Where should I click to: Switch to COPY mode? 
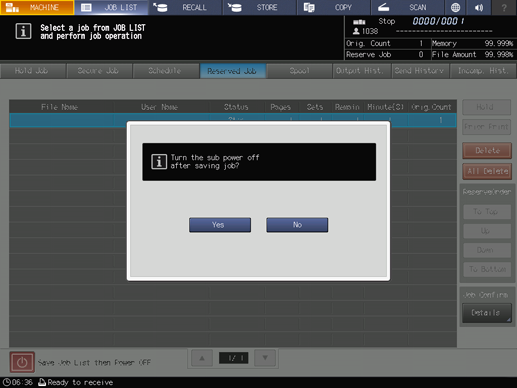tap(334, 7)
